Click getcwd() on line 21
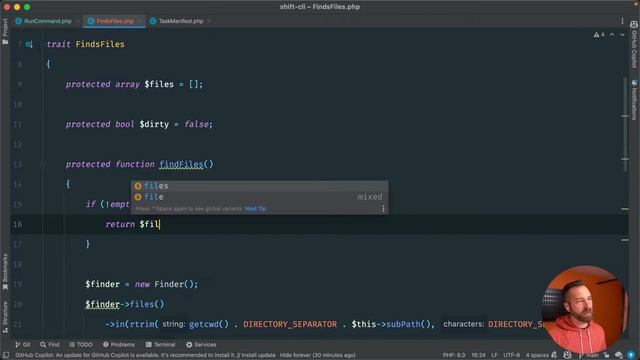 [x=209, y=324]
